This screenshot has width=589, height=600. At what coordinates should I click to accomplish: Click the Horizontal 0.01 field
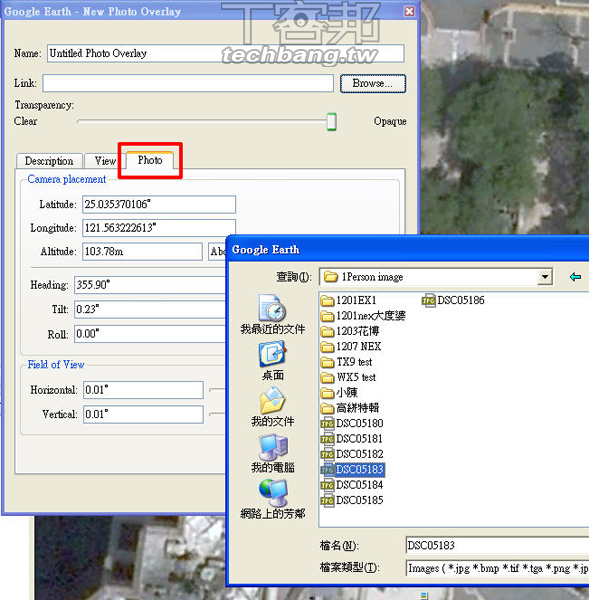click(143, 390)
